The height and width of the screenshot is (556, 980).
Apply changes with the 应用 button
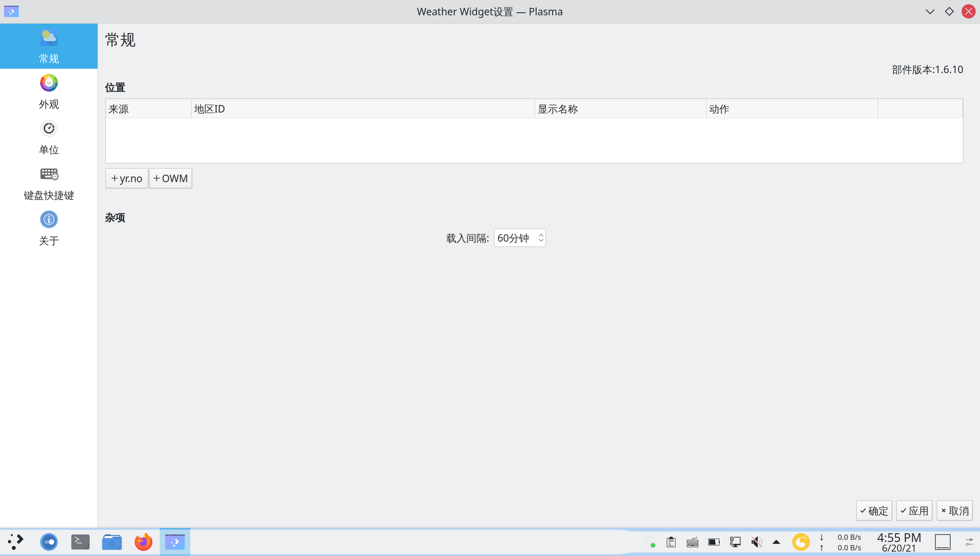coord(914,510)
